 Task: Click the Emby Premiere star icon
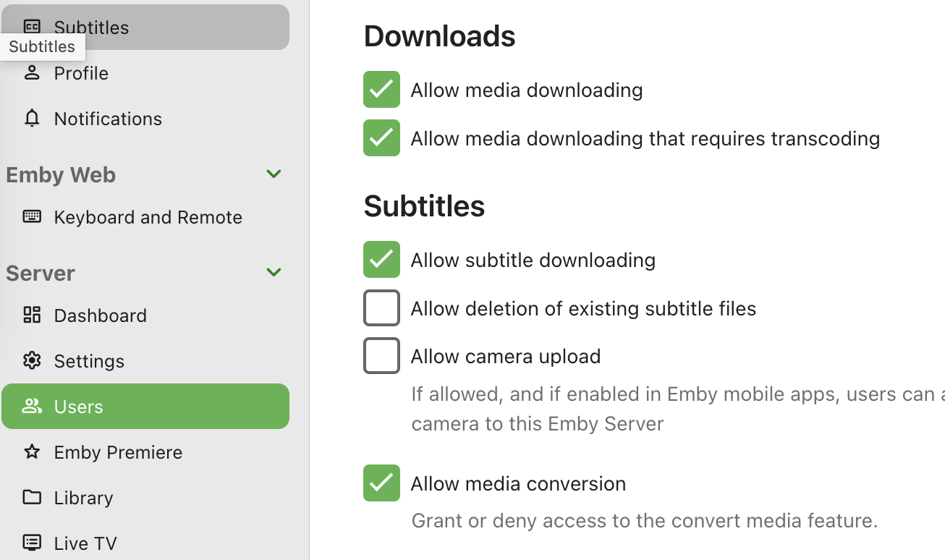click(32, 451)
